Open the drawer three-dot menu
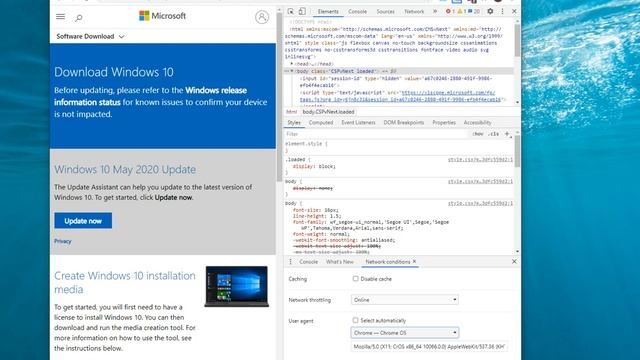This screenshot has width=640, height=360. pyautogui.click(x=291, y=262)
